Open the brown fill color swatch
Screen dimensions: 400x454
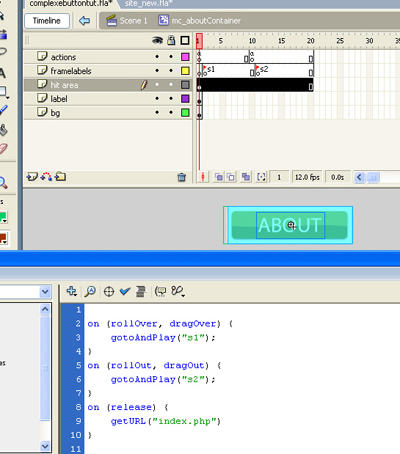click(3, 238)
